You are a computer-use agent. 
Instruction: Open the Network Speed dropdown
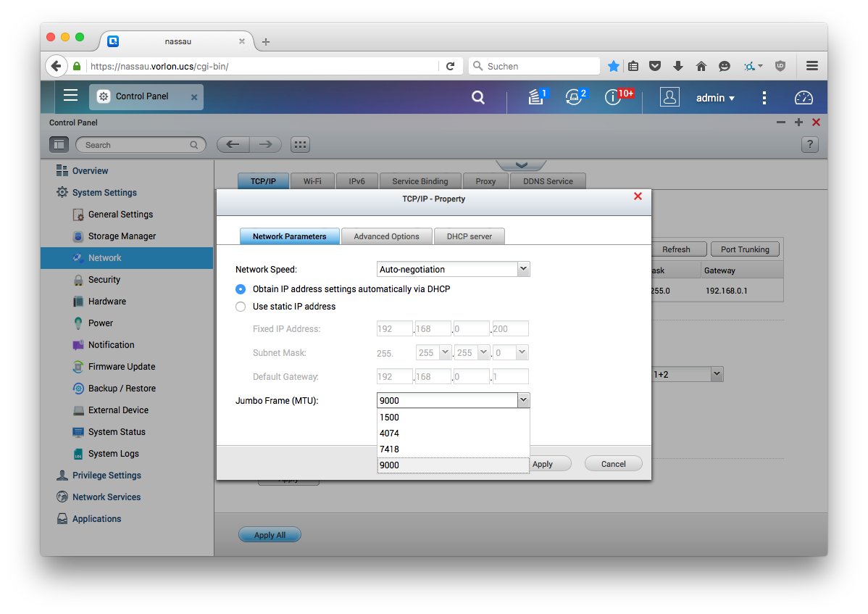tap(454, 269)
